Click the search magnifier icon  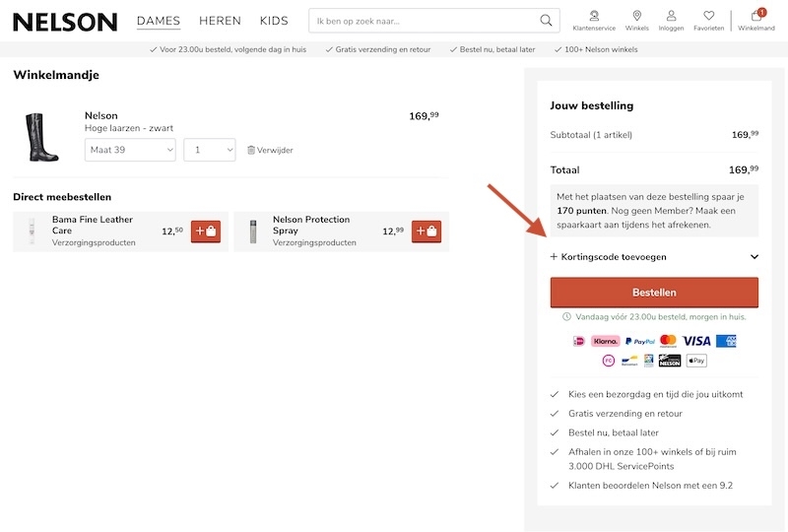(547, 21)
